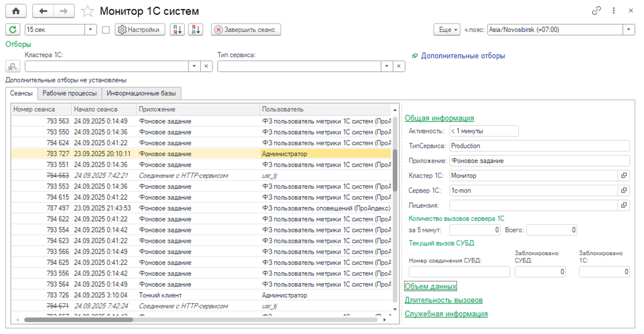
Task: Click the horizontal scrollbar under sessions table
Action: 79,320
